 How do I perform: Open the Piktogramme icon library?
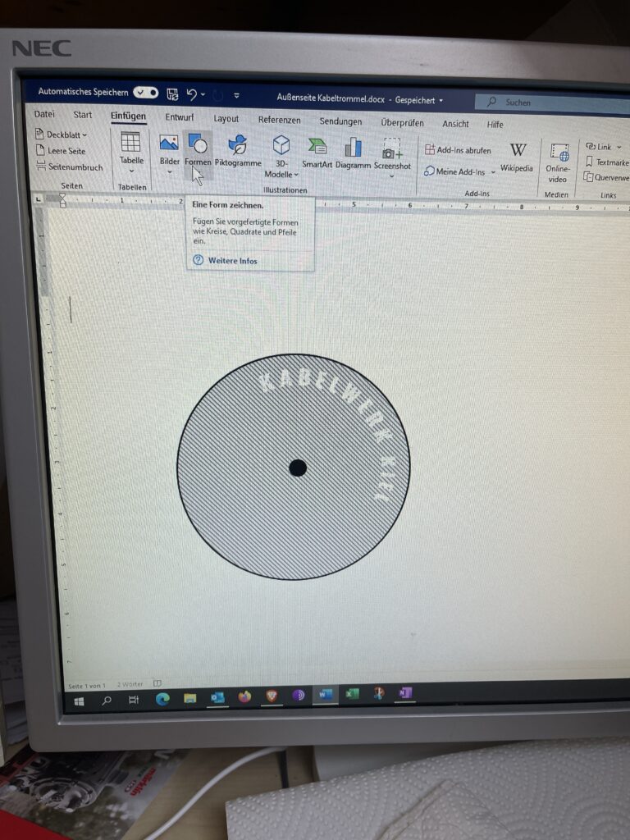pos(238,151)
